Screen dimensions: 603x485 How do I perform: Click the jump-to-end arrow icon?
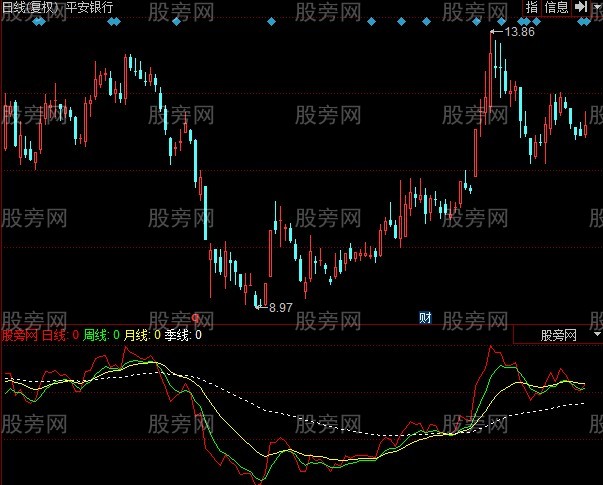(580, 7)
